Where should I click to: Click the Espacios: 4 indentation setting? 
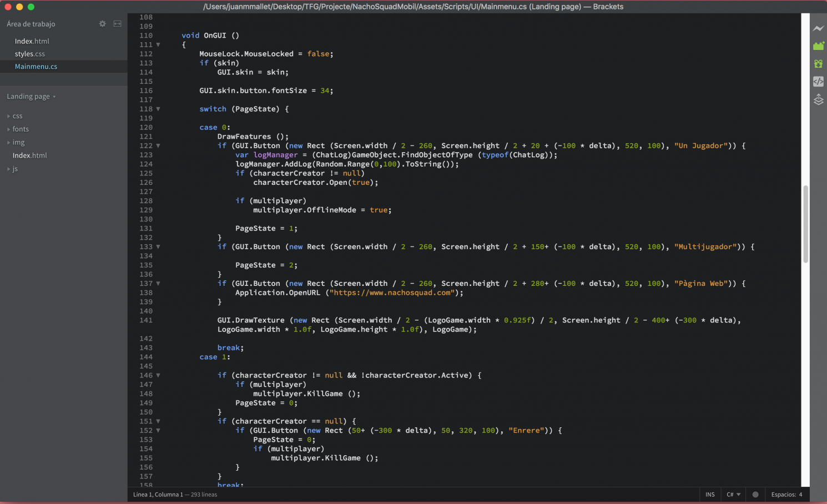(x=786, y=495)
